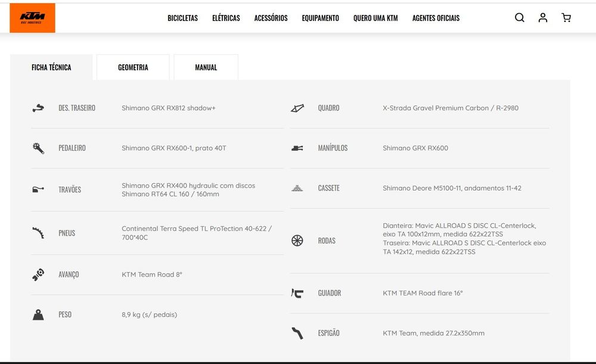Image resolution: width=596 pixels, height=364 pixels.
Task: Click the cassette icon beside Cassete
Action: (x=297, y=188)
